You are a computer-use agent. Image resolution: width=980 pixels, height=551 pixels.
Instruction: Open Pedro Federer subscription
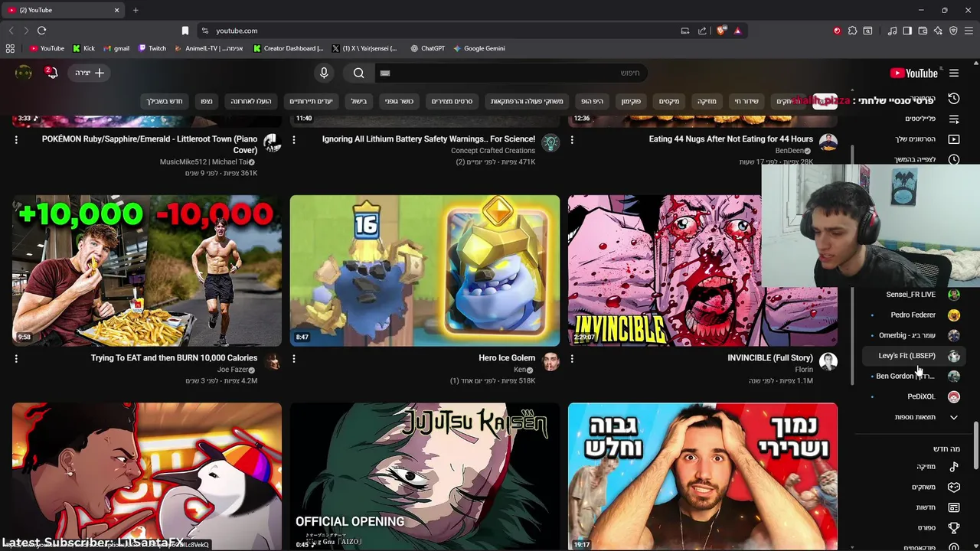coord(915,315)
